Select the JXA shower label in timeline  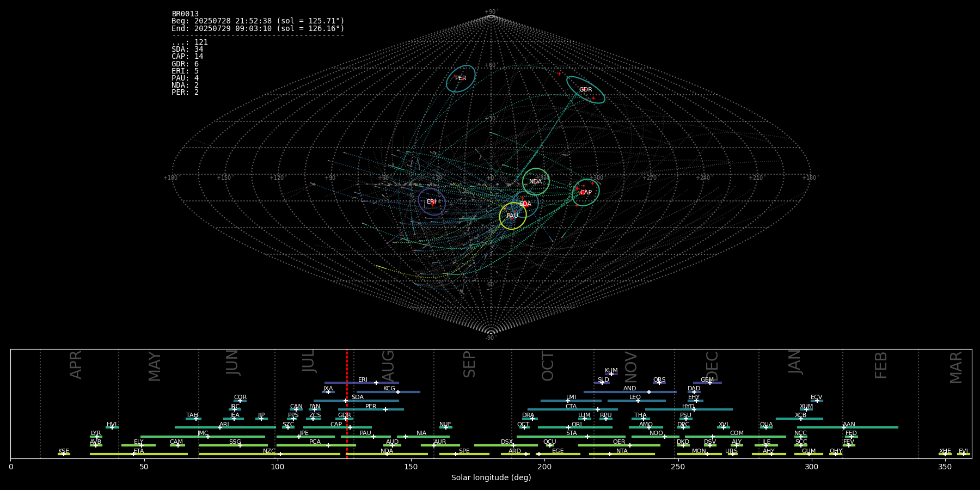pyautogui.click(x=328, y=389)
